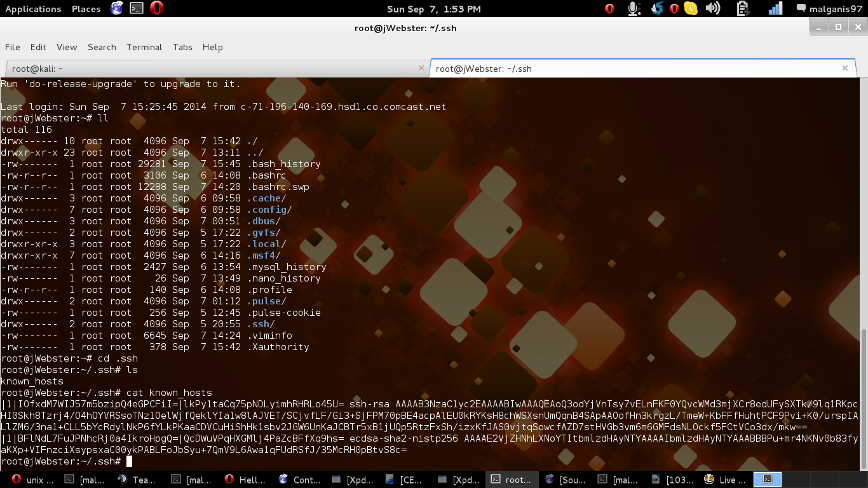Click the .ssh/ directory name
Screen dimensions: 868x488
[x=261, y=324]
